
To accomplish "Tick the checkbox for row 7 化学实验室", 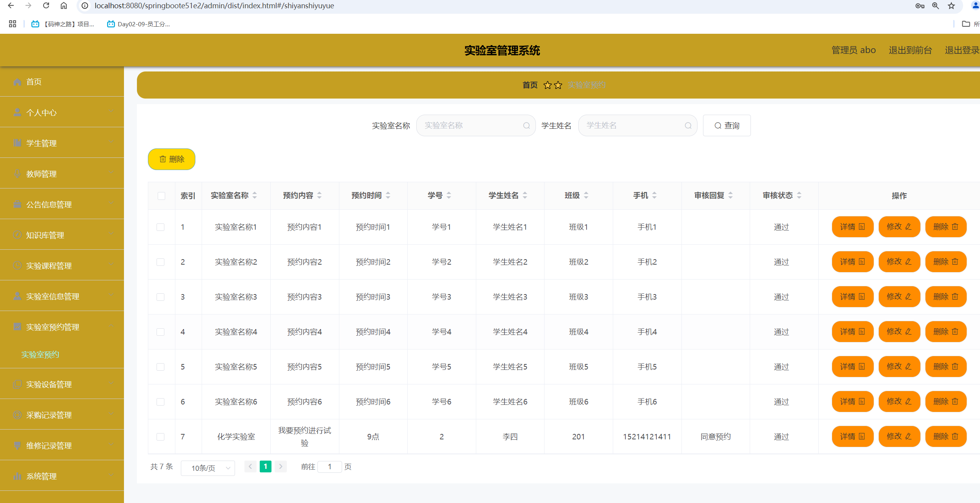I will point(160,436).
